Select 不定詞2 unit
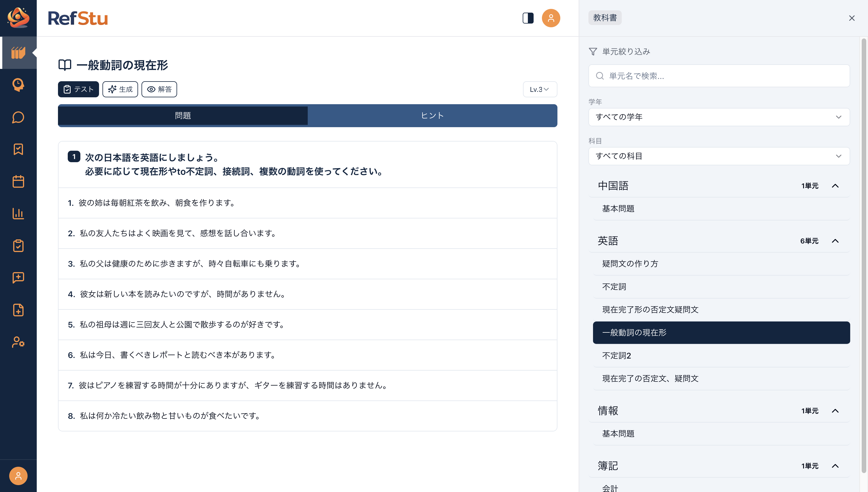868x492 pixels. [x=721, y=355]
